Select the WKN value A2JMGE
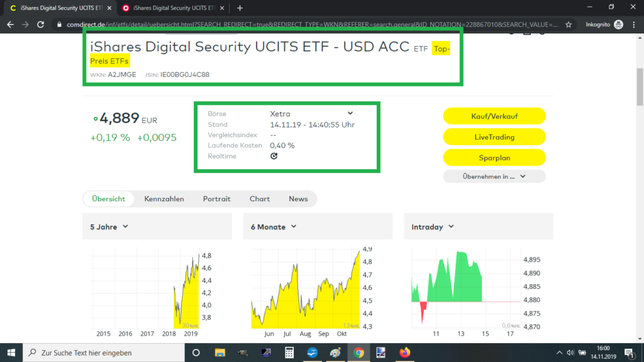 coord(122,75)
